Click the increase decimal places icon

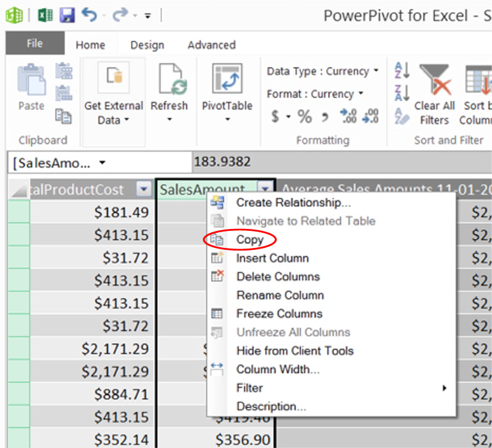348,117
